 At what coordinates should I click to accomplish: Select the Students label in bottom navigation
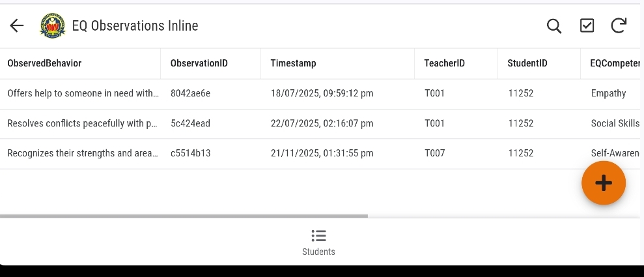(318, 252)
